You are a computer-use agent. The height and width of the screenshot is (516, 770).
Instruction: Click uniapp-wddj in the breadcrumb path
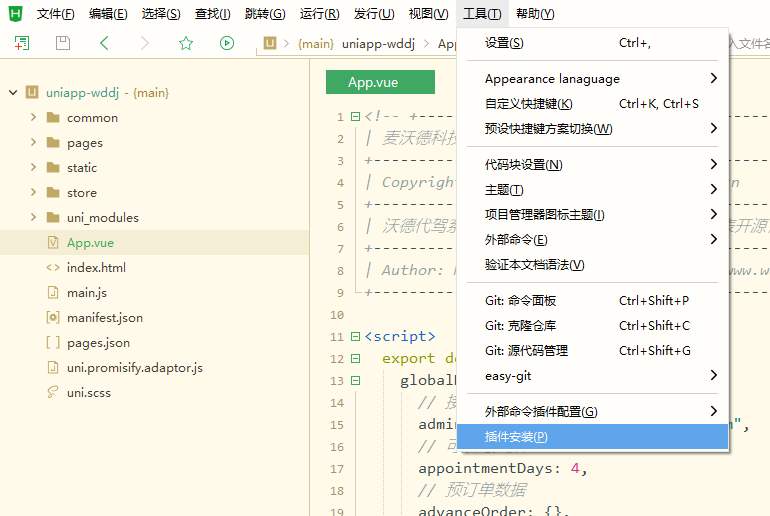click(x=378, y=44)
